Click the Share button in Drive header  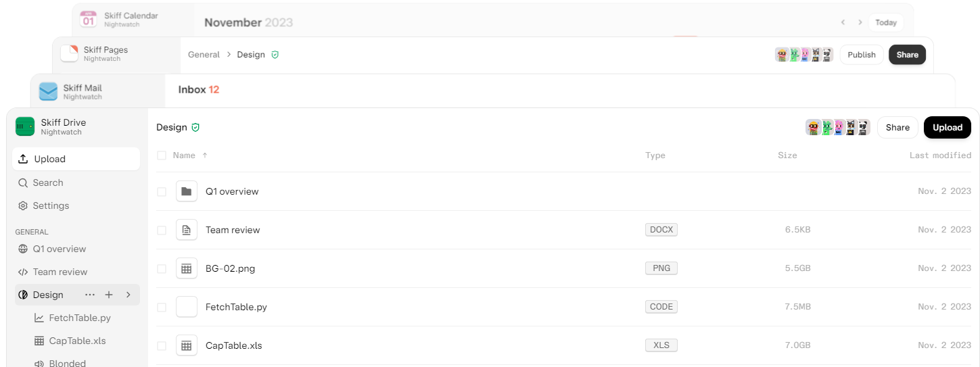pyautogui.click(x=897, y=127)
